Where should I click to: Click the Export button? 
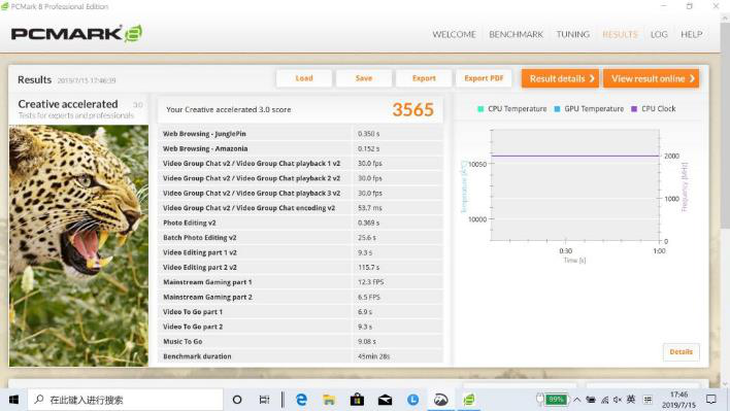424,78
